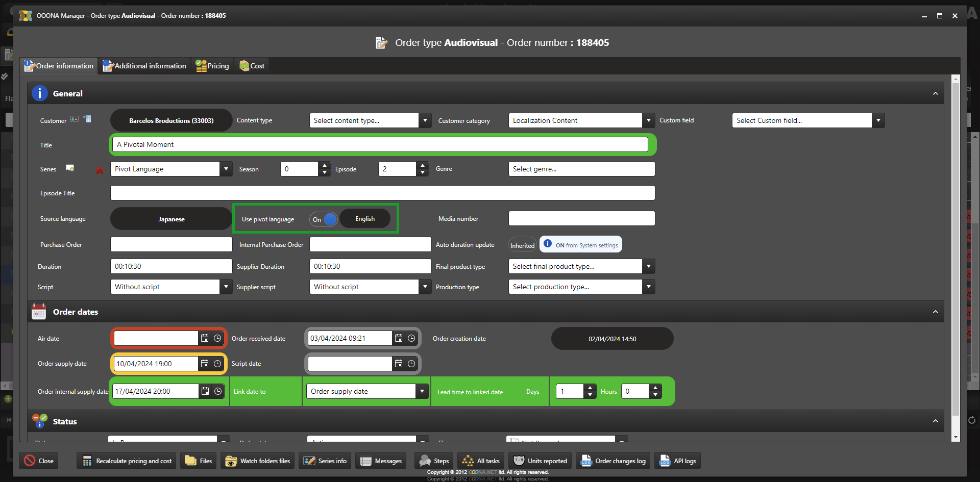Click the add series icon beside Series

[x=70, y=168]
